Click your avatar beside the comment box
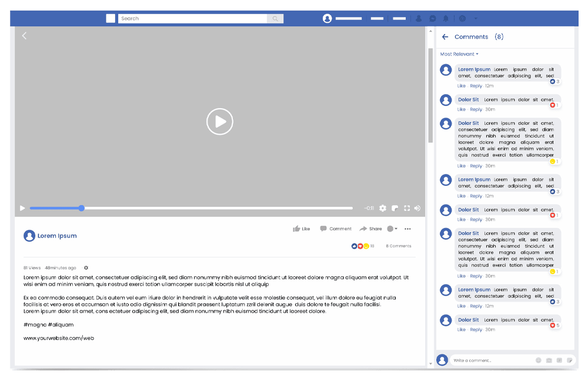The width and height of the screenshot is (588, 381). click(x=442, y=360)
